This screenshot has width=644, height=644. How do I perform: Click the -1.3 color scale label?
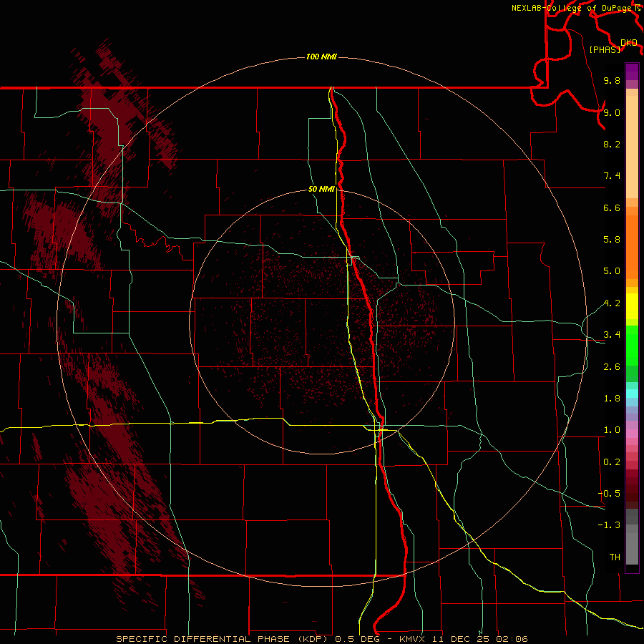coord(609,525)
